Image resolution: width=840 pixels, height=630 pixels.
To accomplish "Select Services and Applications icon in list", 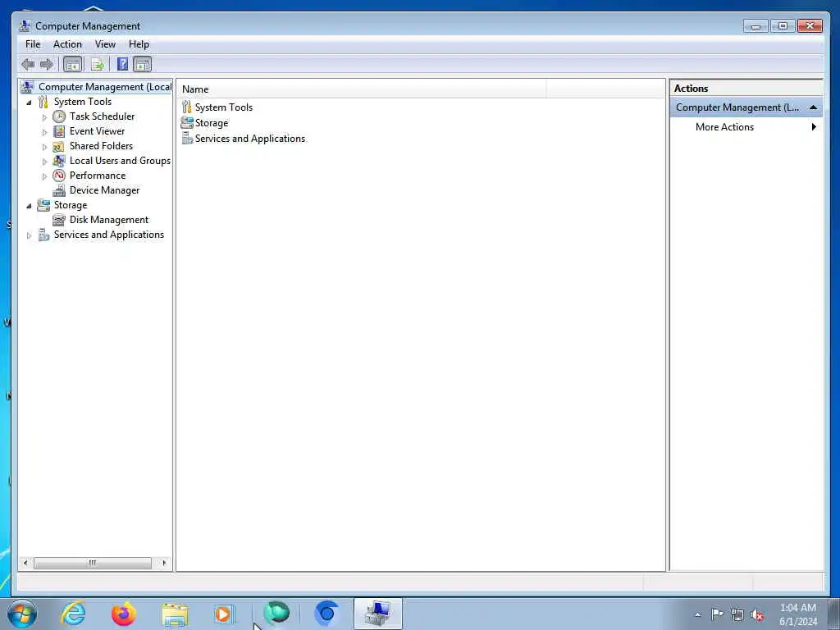I will pyautogui.click(x=186, y=138).
